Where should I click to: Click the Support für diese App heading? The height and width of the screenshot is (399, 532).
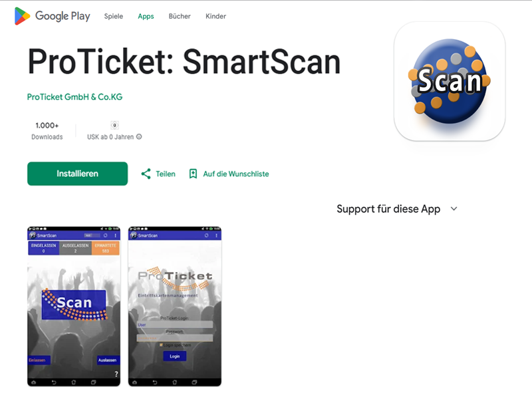tap(388, 209)
